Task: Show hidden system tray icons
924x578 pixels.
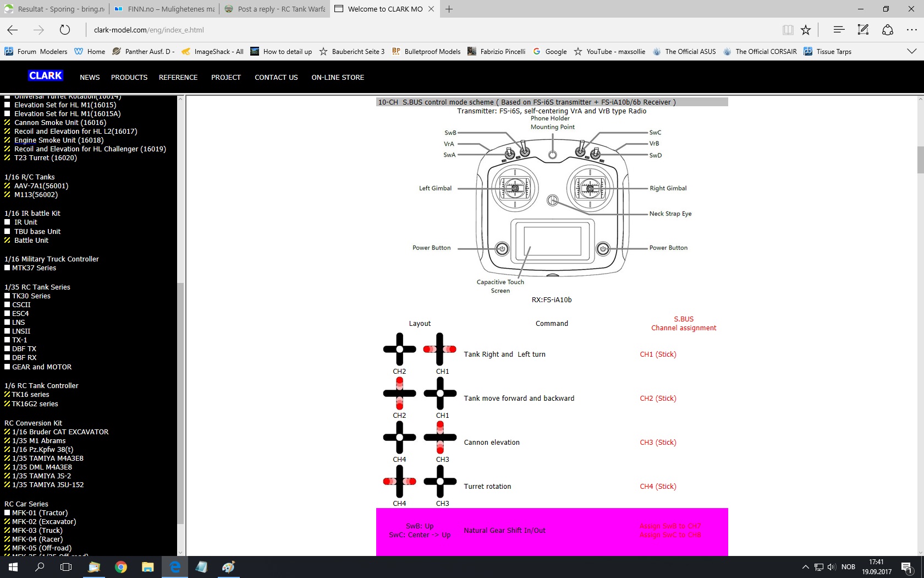Action: [x=805, y=567]
